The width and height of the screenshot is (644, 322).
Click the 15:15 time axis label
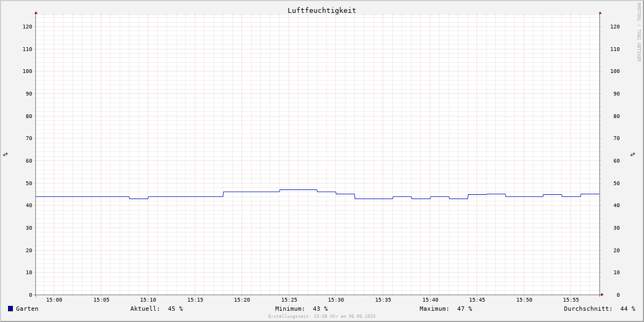tap(195, 300)
